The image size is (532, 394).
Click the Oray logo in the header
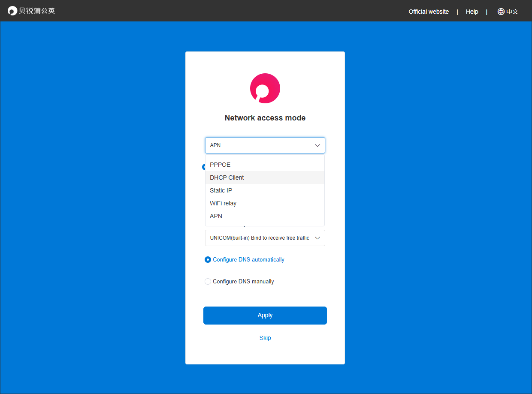[x=31, y=11]
